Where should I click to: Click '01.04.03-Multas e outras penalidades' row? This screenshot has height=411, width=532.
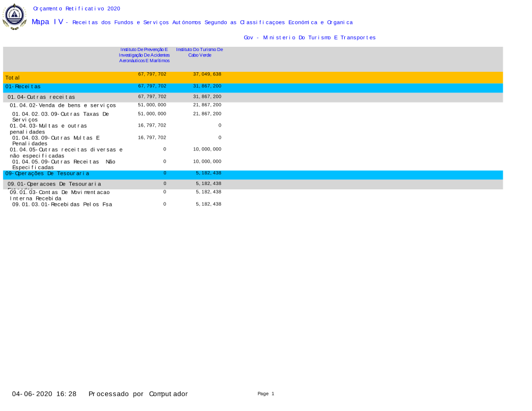(48, 129)
